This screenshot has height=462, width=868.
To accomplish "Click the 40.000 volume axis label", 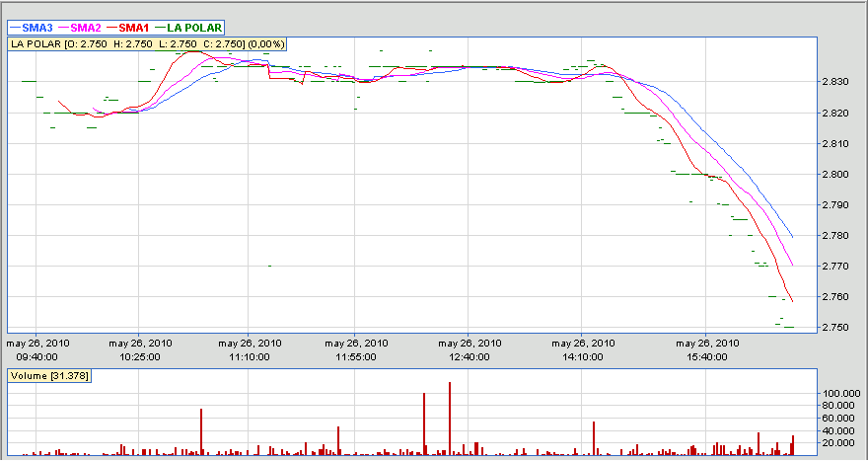I will click(839, 431).
